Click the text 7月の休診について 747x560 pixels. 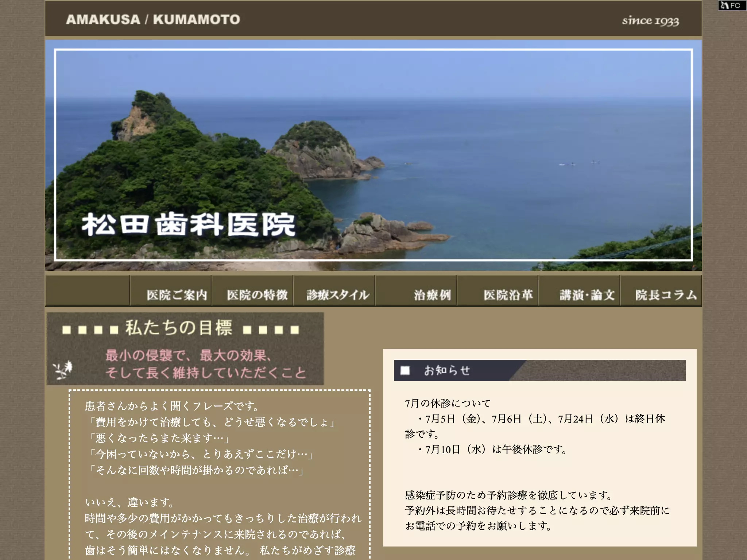pos(448,403)
